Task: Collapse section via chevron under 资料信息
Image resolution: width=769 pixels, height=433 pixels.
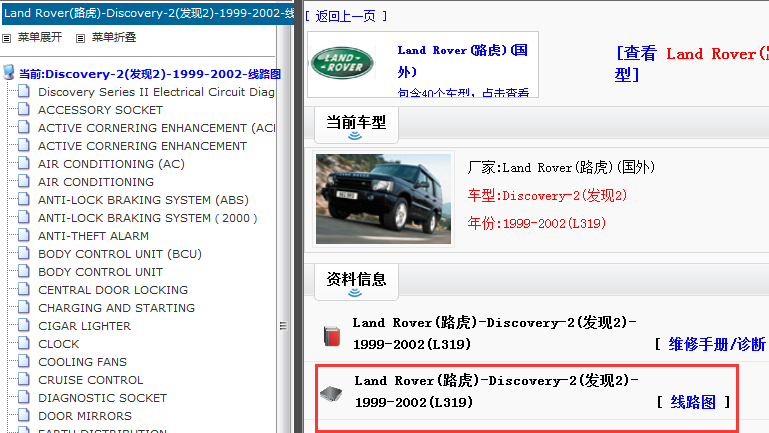Action: pos(355,293)
